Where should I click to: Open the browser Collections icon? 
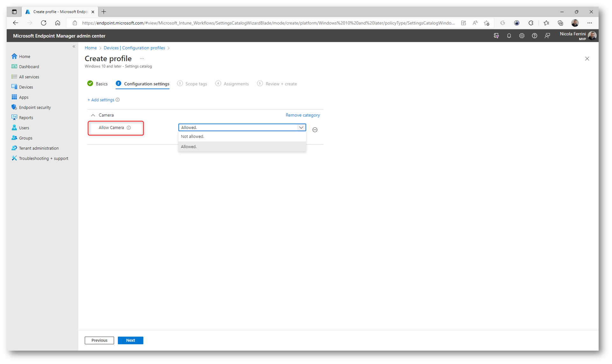coord(560,23)
